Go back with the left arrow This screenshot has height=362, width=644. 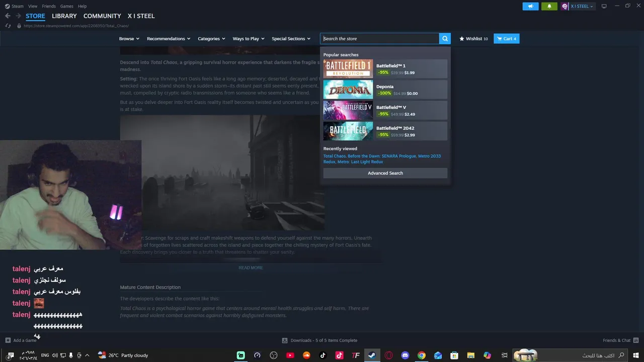pos(8,16)
